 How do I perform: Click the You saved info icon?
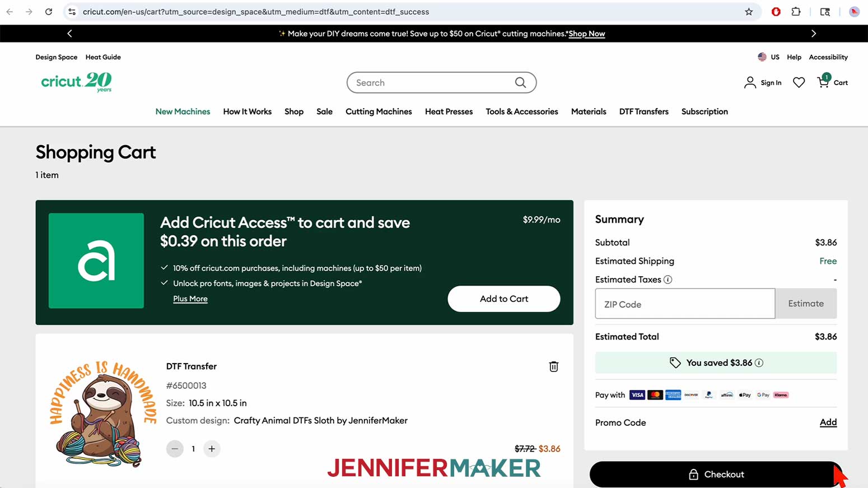pyautogui.click(x=759, y=363)
